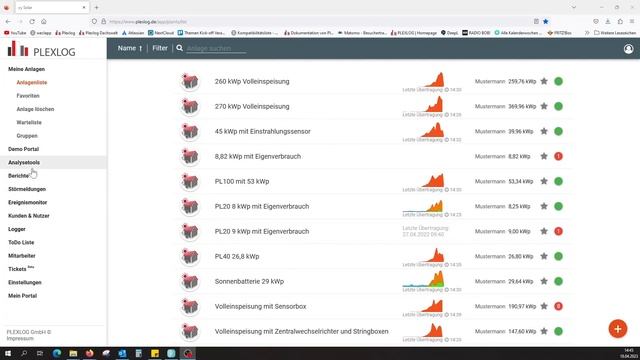Click green status of PL40 26,8 kWp
Viewport: 640px width, 360px height.
pos(558,256)
